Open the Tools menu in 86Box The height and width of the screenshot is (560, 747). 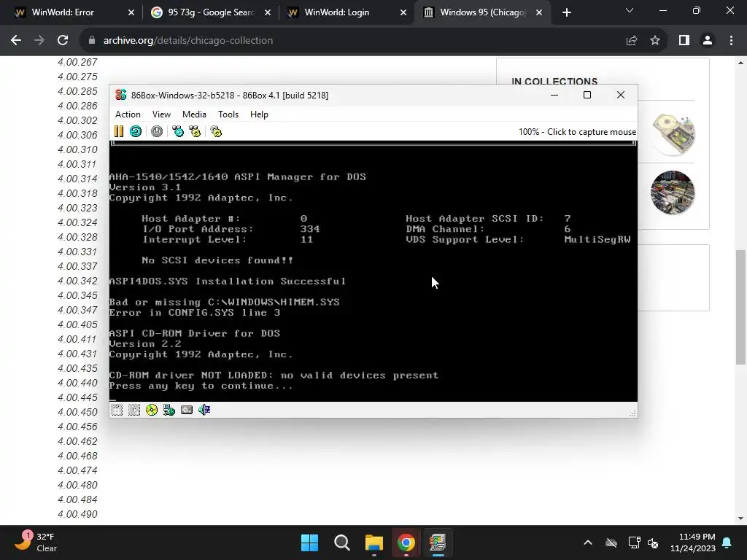(x=228, y=114)
